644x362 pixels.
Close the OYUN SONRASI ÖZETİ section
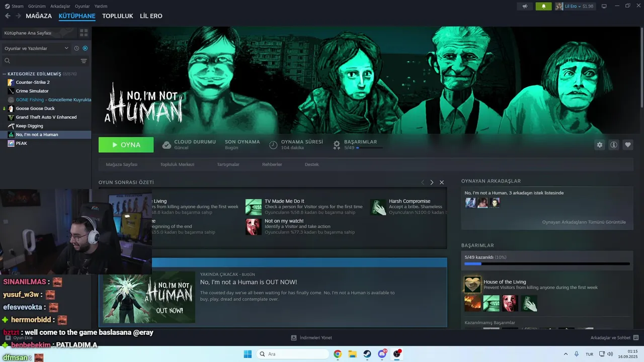click(442, 183)
